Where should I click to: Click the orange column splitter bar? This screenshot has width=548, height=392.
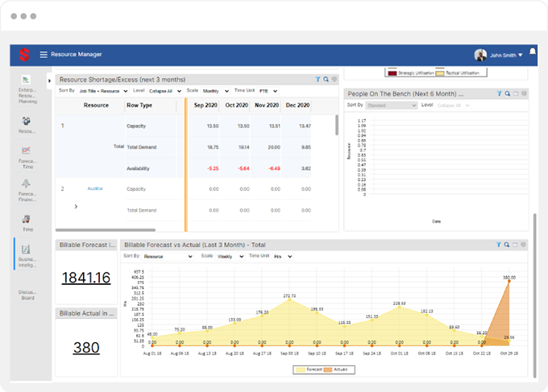pyautogui.click(x=186, y=164)
